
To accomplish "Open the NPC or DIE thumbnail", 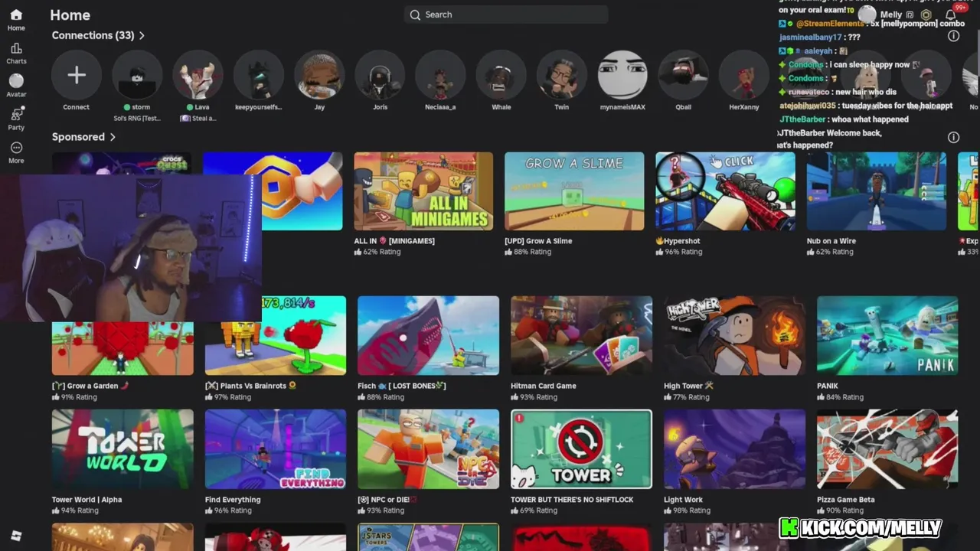I will click(x=428, y=448).
